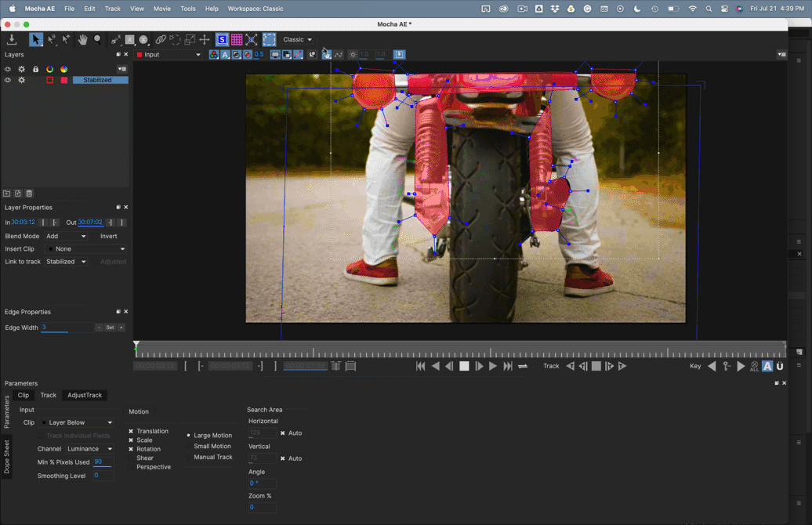Click the Attach Layer link tool
Image resolution: width=812 pixels, height=525 pixels.
pos(161,39)
